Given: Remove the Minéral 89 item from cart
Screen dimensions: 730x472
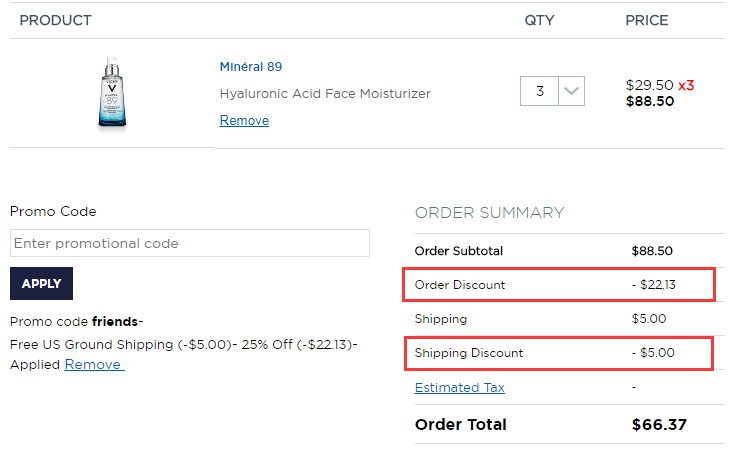Looking at the screenshot, I should (244, 120).
